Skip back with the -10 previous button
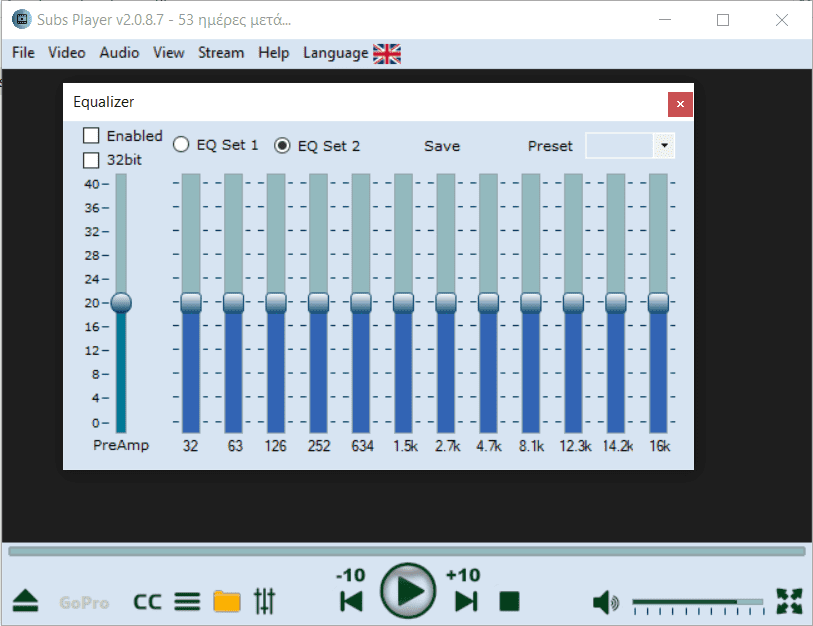 pos(351,602)
